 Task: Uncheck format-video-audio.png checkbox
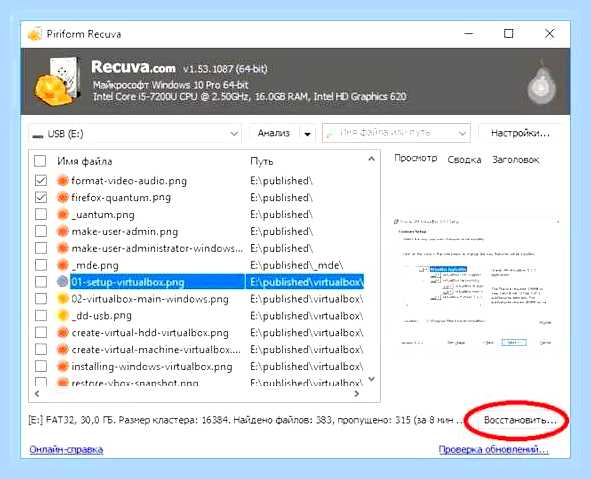pos(41,181)
